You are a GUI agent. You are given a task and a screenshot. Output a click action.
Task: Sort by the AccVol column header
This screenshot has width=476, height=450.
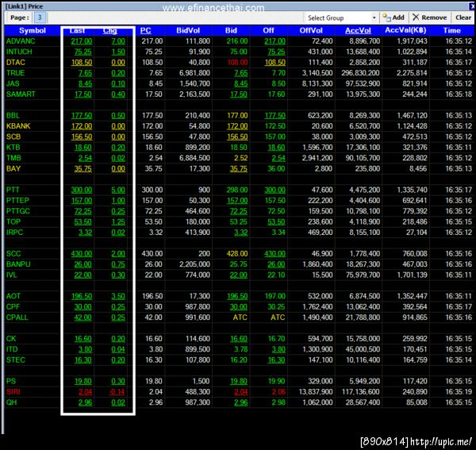point(358,30)
